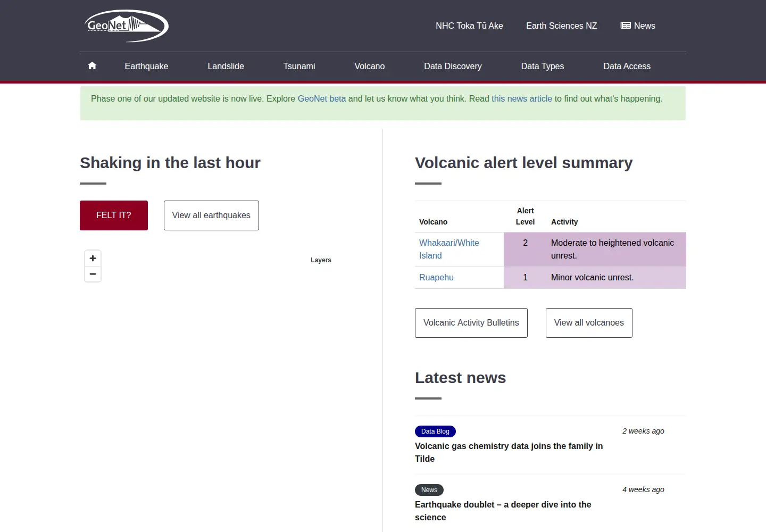Visit Earth Sciences NZ link
Screen dimensions: 766x532
(x=561, y=26)
